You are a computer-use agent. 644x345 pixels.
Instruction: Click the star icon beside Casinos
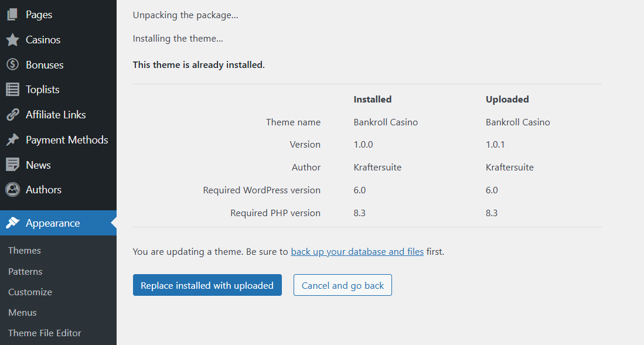point(12,40)
